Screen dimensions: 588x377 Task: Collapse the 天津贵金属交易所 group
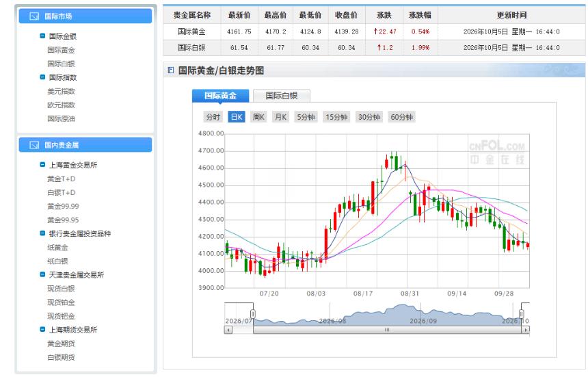42,274
